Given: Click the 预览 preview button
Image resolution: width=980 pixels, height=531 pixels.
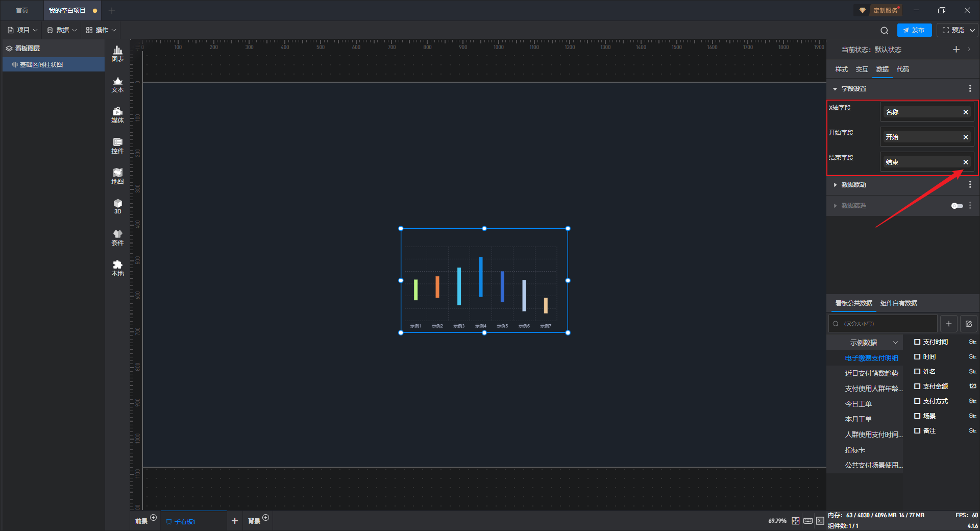Looking at the screenshot, I should pyautogui.click(x=953, y=30).
